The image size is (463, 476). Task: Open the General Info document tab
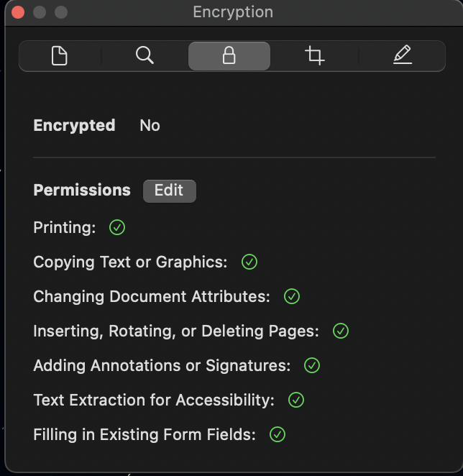point(60,55)
